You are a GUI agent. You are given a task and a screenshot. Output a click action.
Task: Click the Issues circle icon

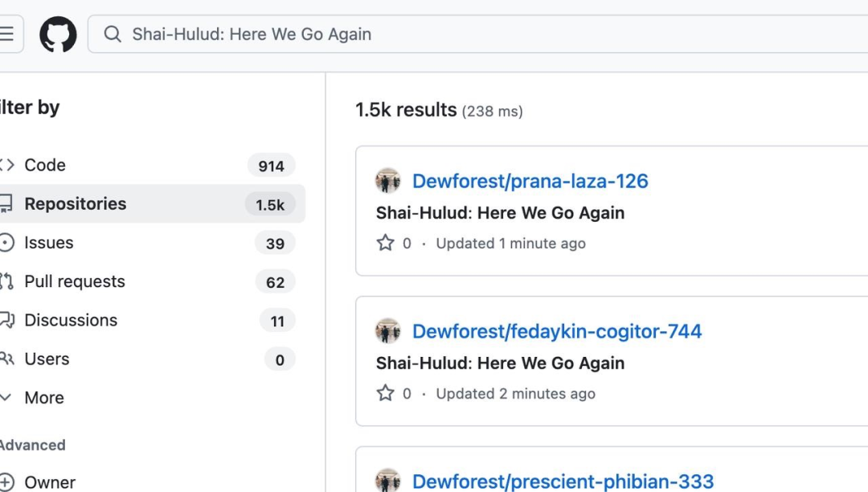click(6, 243)
